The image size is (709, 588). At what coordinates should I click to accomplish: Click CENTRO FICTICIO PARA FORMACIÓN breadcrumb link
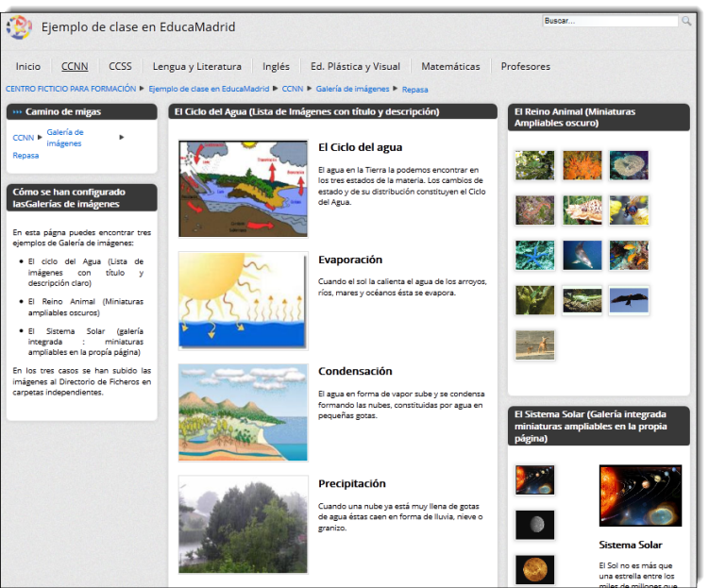71,89
